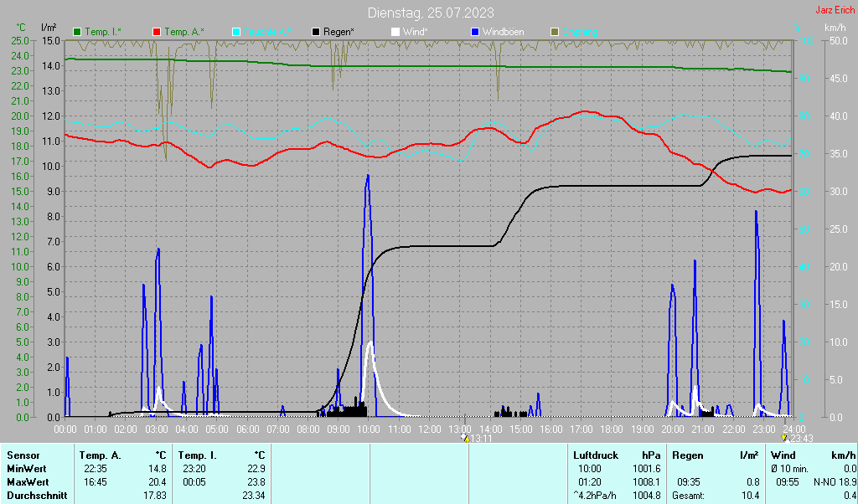Click the '20.4' maximum temperature value
The image size is (858, 504).
click(157, 483)
